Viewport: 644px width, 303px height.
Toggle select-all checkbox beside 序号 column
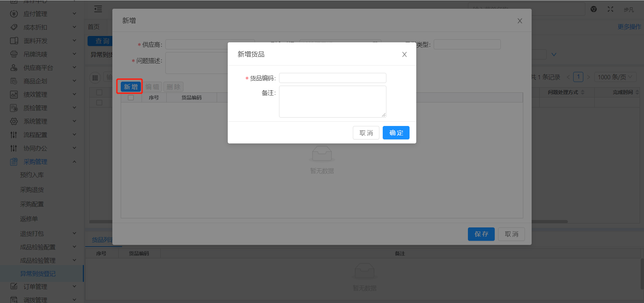pos(131,98)
